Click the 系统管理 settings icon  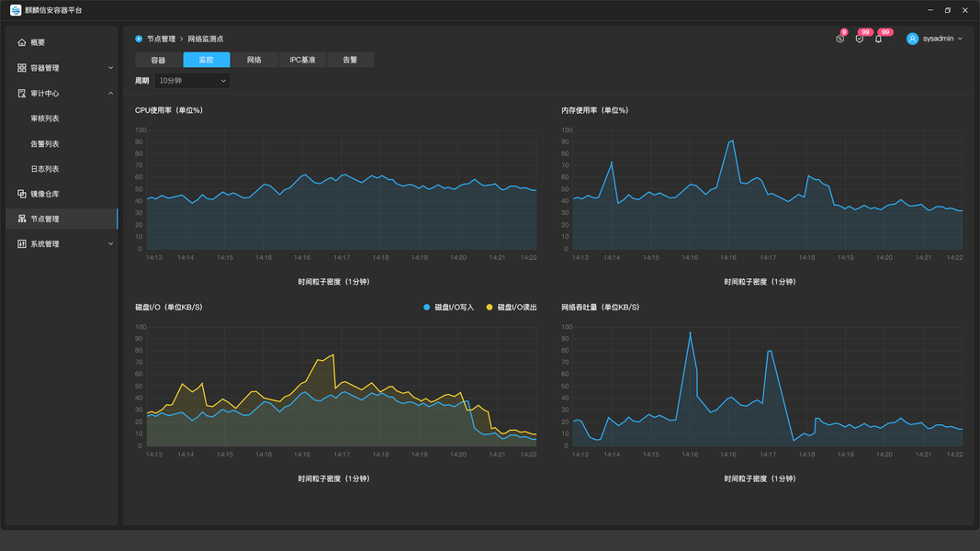(x=22, y=243)
